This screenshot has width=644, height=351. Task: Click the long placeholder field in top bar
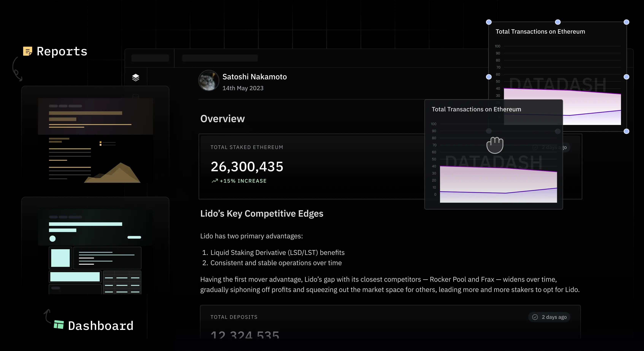click(220, 58)
